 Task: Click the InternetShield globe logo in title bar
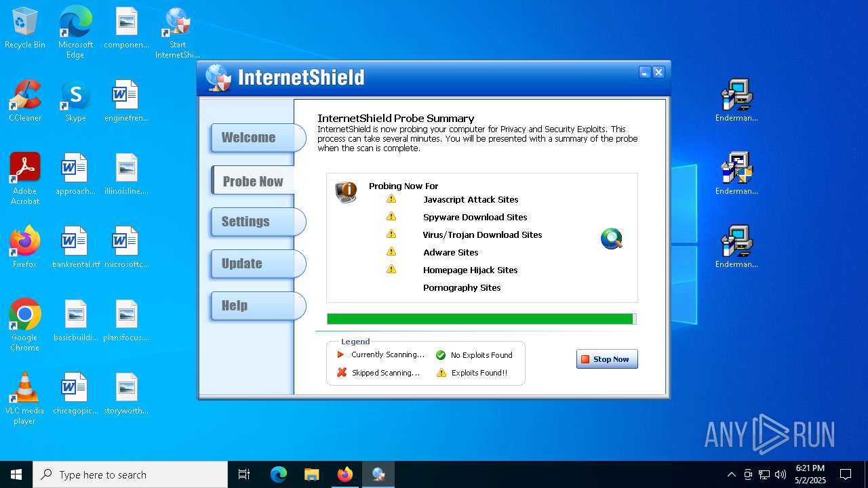click(218, 78)
